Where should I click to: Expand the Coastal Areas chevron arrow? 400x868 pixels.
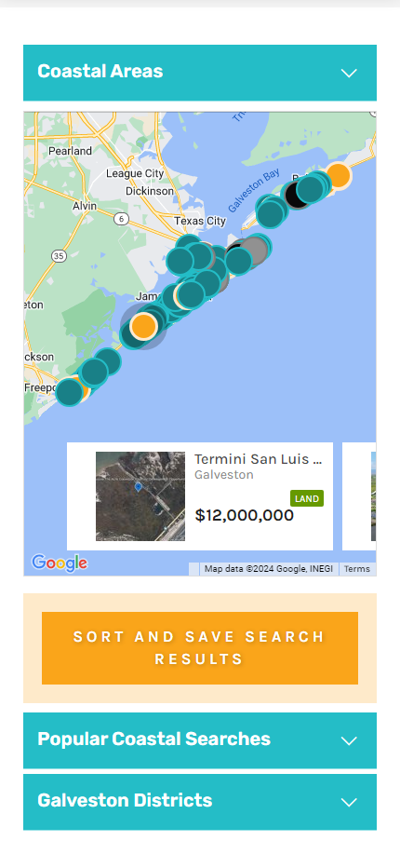pyautogui.click(x=349, y=73)
